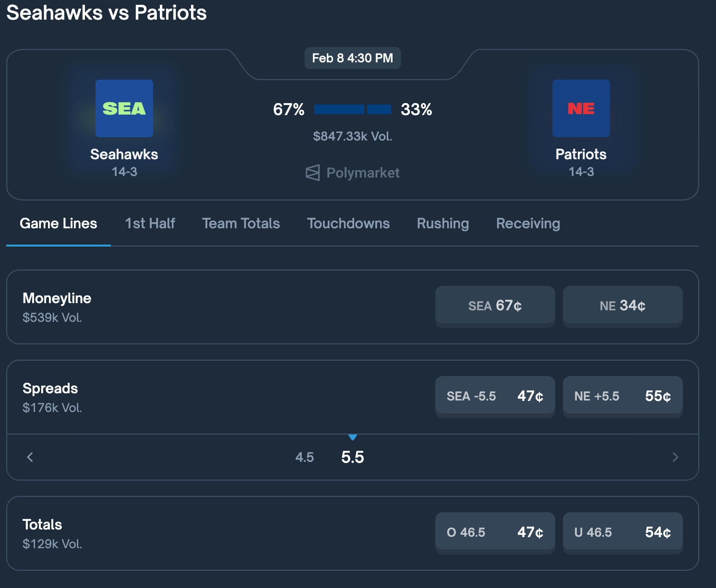Buy SEA moneyline at 67¢

point(495,306)
